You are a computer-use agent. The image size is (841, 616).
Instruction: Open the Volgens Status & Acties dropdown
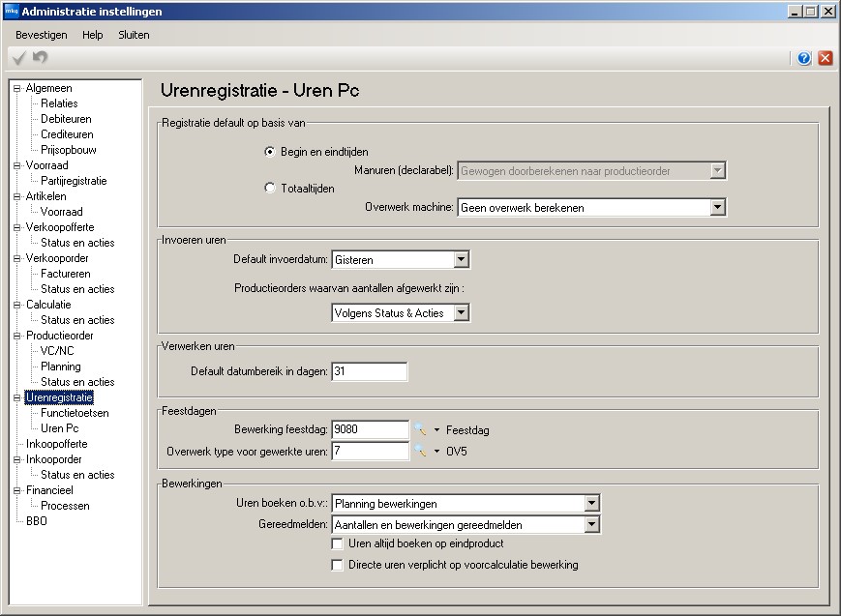462,312
